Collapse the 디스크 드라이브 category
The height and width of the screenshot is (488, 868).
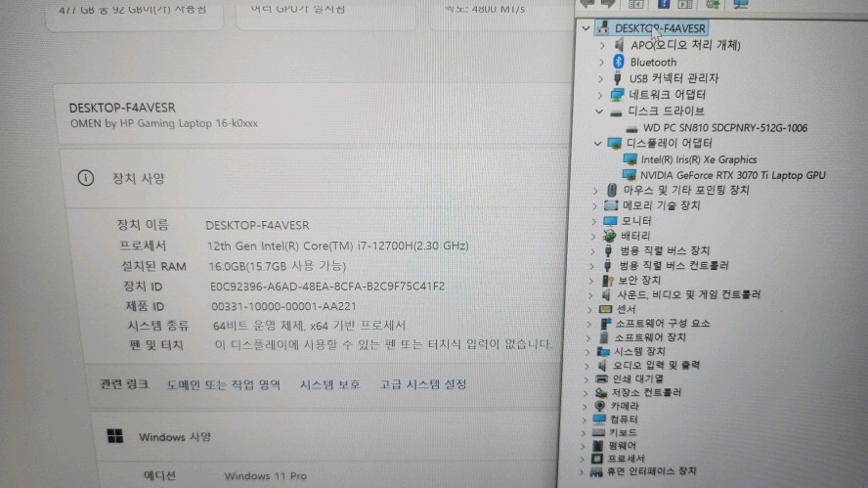[599, 111]
